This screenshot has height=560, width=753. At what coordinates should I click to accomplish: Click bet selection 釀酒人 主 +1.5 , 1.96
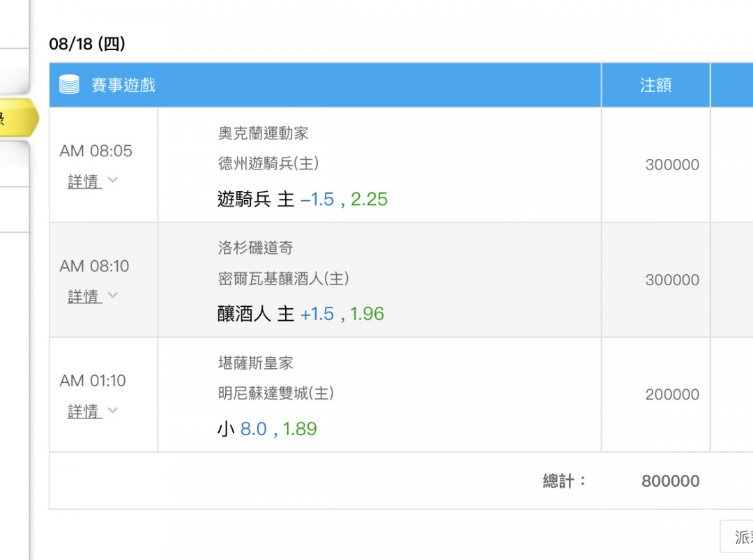click(x=301, y=314)
